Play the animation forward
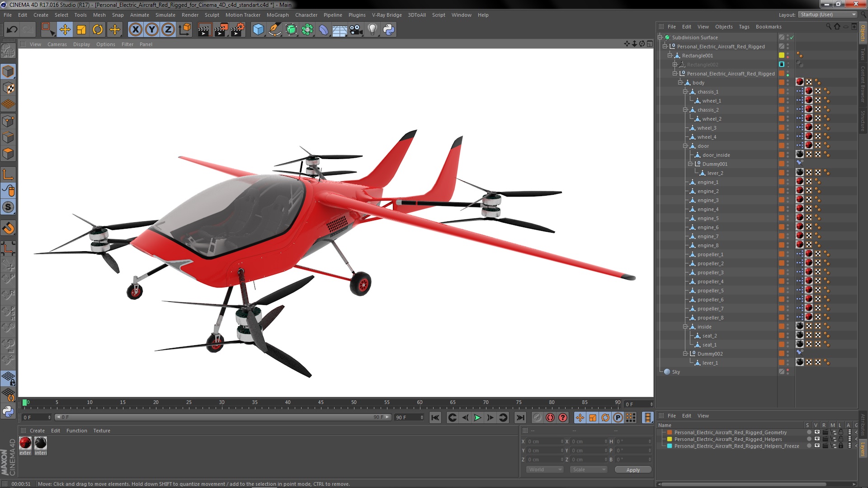This screenshot has width=868, height=488. (x=477, y=418)
